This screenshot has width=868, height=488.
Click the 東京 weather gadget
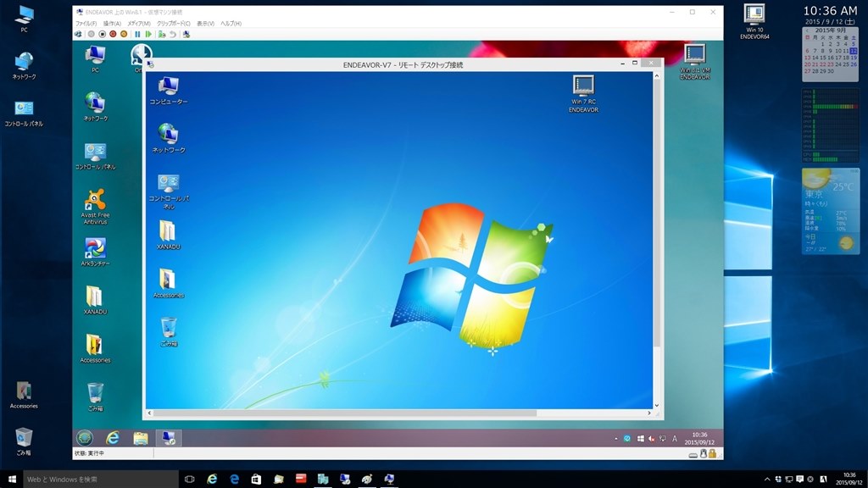(x=831, y=211)
